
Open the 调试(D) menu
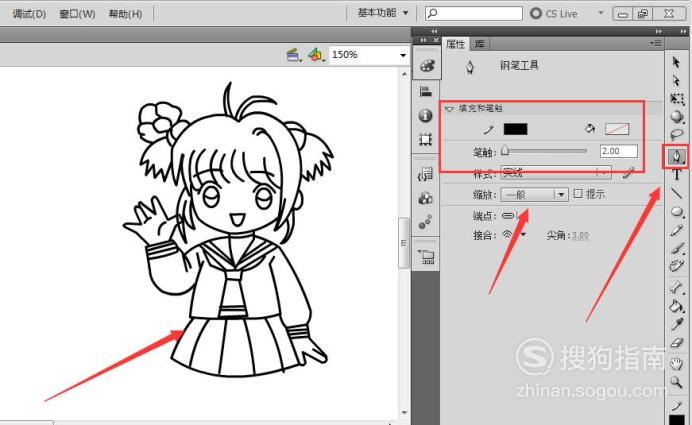pos(29,14)
